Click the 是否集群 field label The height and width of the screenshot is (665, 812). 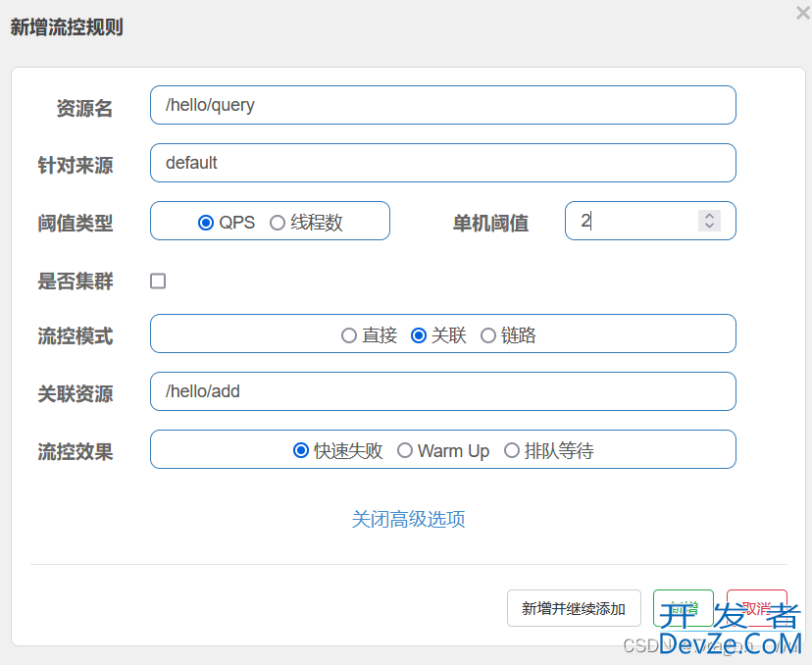pos(76,281)
